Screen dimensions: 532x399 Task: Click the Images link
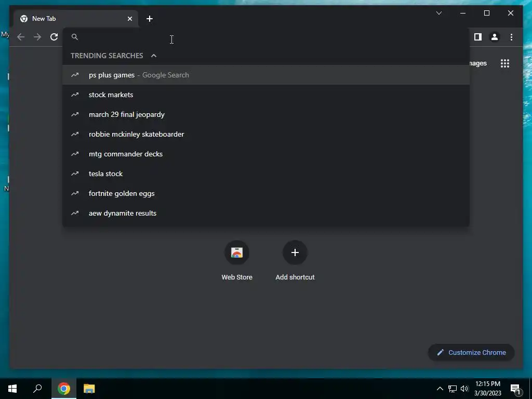(478, 63)
